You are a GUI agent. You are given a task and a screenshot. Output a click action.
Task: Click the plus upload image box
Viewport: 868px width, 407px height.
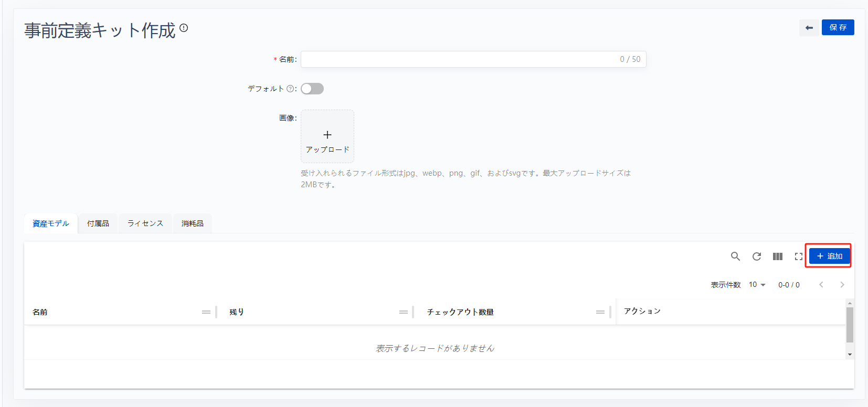327,136
